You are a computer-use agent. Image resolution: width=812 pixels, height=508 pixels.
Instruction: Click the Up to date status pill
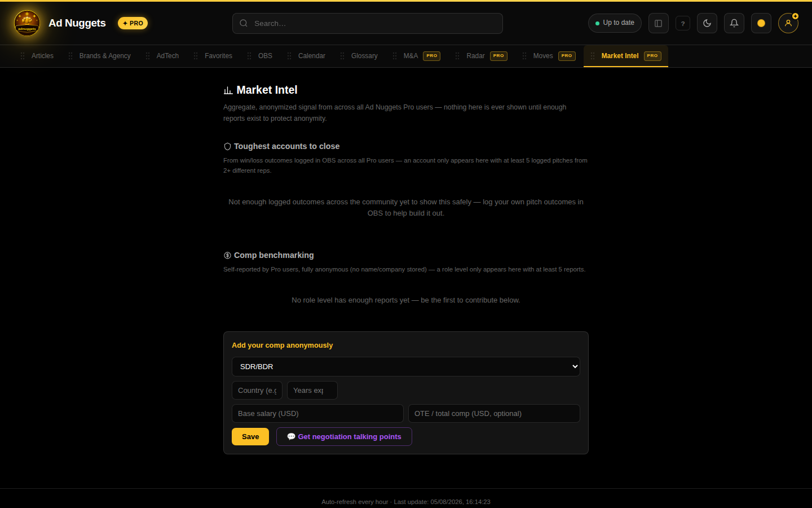[x=615, y=23]
